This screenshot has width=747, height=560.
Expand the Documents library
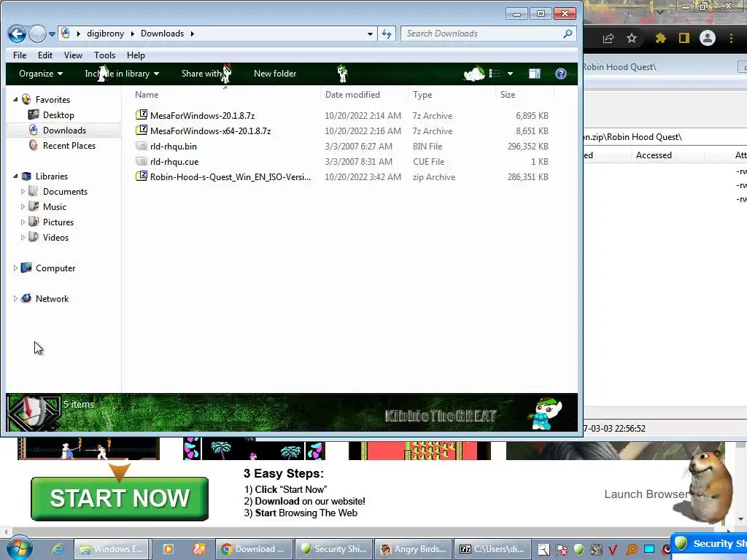23,192
